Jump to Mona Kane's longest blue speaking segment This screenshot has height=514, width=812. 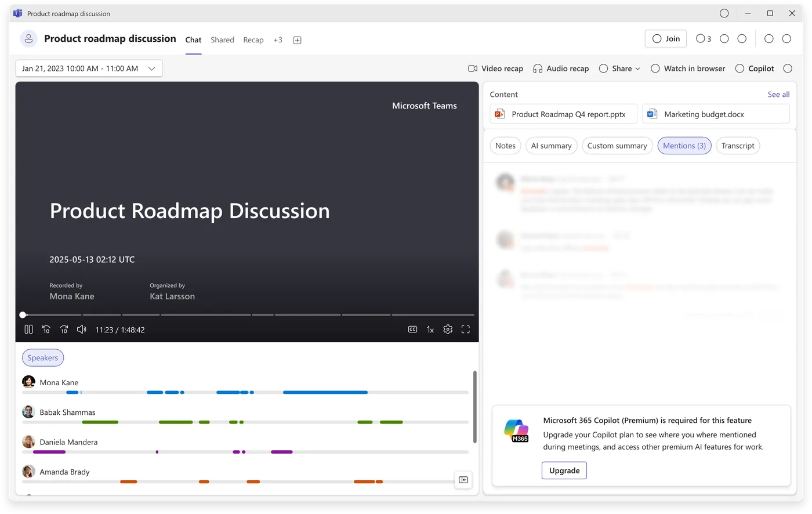click(325, 393)
